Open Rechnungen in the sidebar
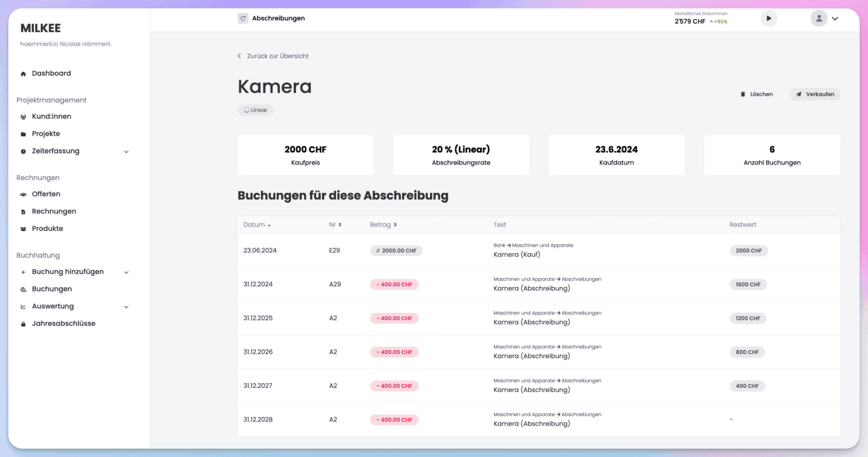The width and height of the screenshot is (868, 457). click(x=54, y=212)
